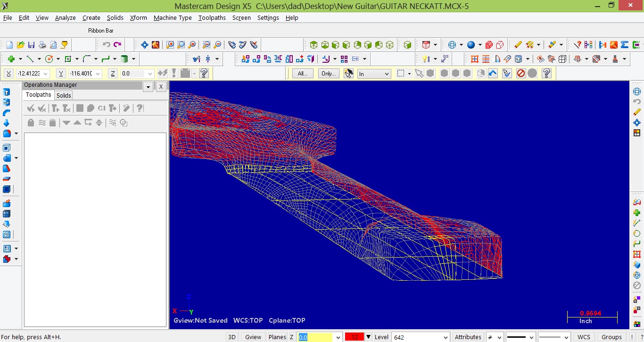
Task: Toggle the 3D construction mode button
Action: pos(231,337)
